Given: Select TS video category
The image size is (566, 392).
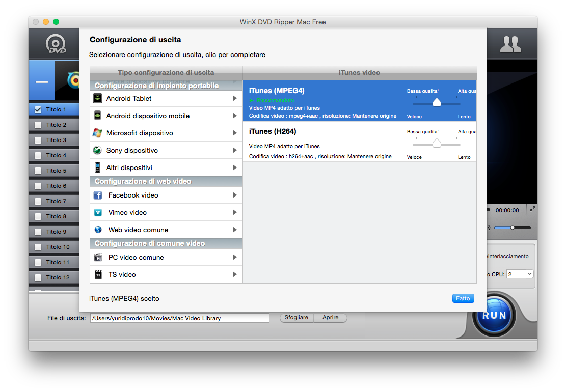Looking at the screenshot, I should click(x=166, y=274).
